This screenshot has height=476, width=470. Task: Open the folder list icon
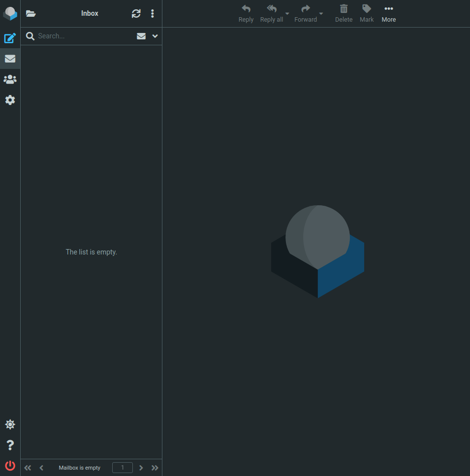point(31,14)
